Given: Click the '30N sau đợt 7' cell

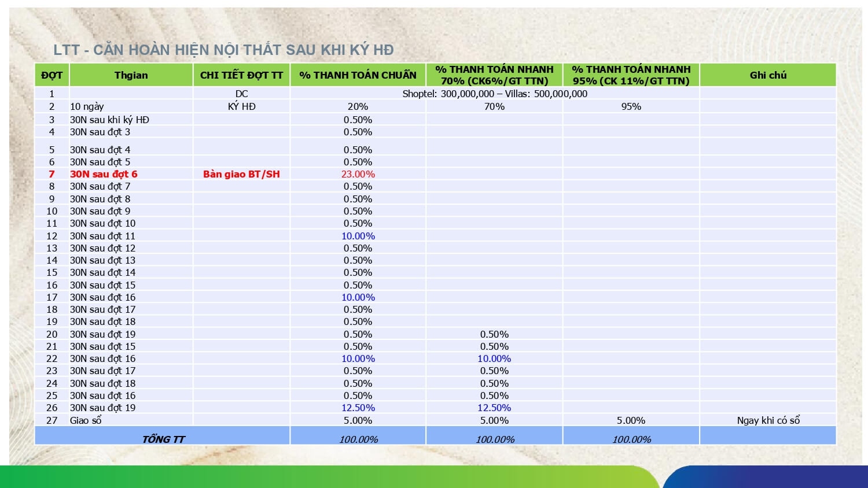Looking at the screenshot, I should pos(131,186).
